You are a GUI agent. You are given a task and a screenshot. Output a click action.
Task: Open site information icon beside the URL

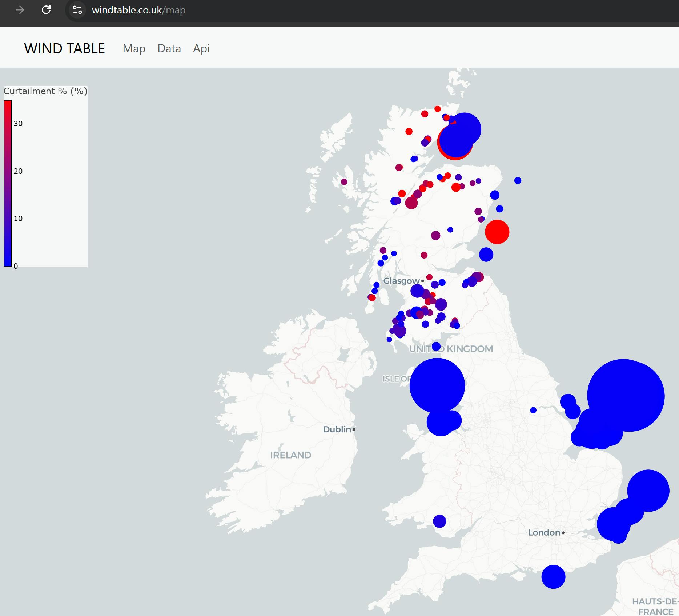(x=77, y=10)
